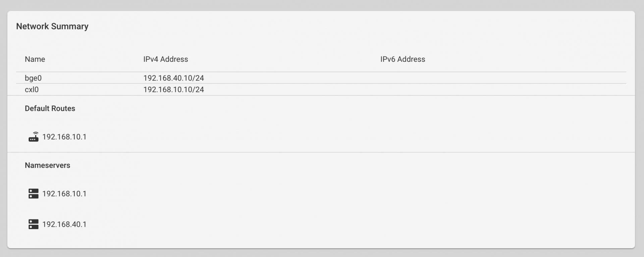644x257 pixels.
Task: Click the nameserver address 192.168.40.1
Action: pos(64,224)
